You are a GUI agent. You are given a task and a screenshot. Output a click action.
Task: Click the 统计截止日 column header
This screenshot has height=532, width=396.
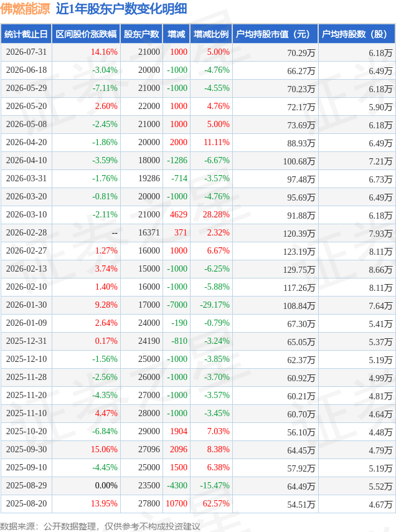click(26, 34)
